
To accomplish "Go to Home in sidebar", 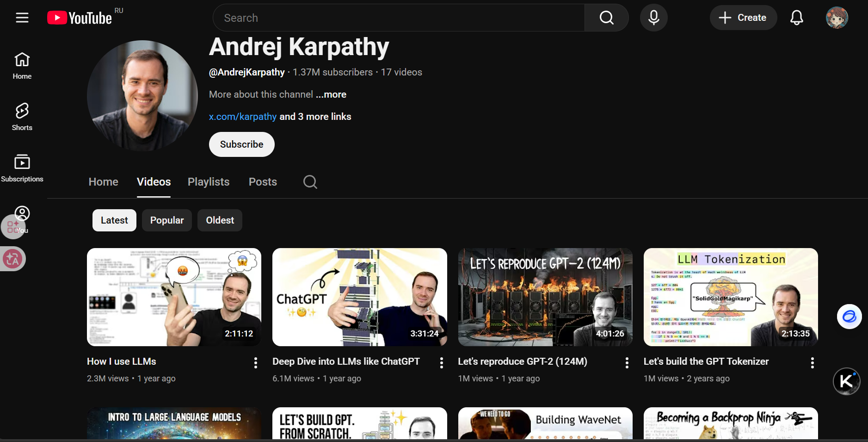I will pyautogui.click(x=22, y=66).
